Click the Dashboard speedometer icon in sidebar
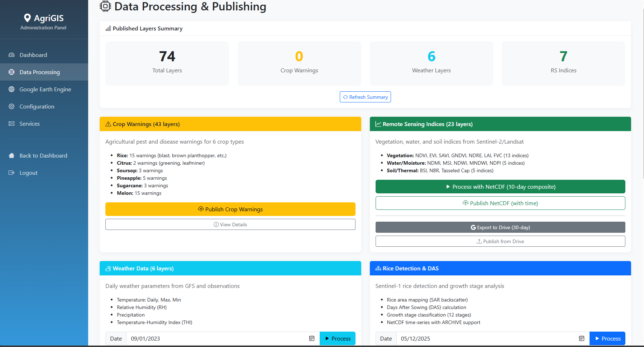 (x=11, y=55)
